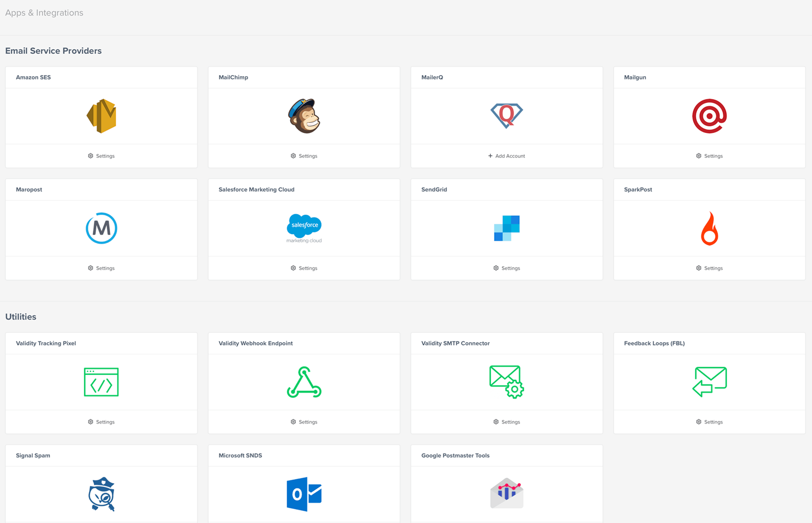Click the Amazon SES logo icon
The height and width of the screenshot is (523, 812).
click(101, 116)
